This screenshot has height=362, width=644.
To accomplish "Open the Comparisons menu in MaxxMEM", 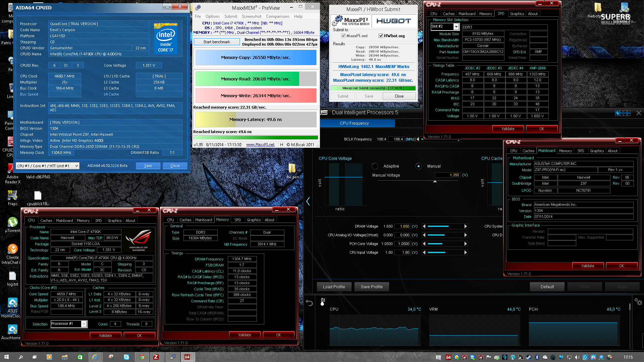I will coord(277,16).
